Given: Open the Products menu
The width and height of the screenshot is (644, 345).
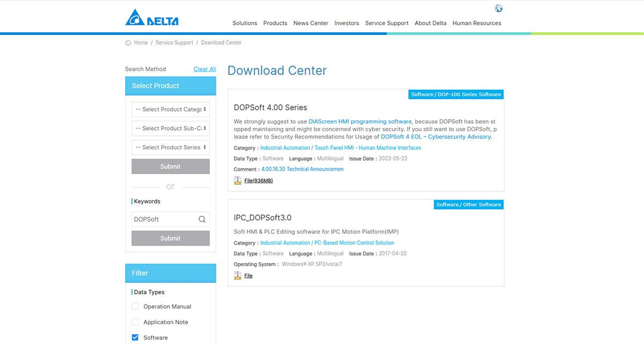Looking at the screenshot, I should 275,23.
